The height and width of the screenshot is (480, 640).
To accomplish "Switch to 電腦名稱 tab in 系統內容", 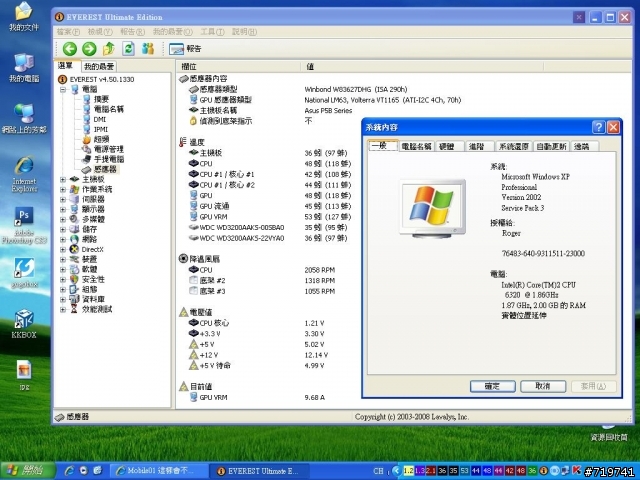I will point(416,147).
